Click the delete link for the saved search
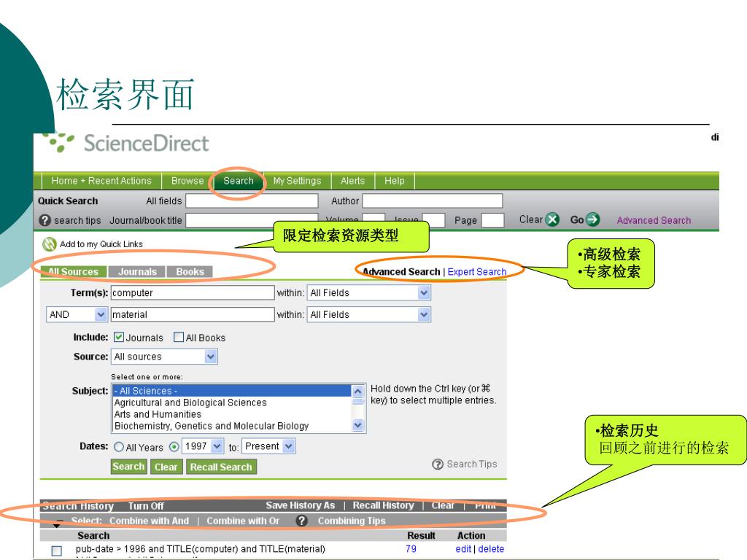 [491, 548]
